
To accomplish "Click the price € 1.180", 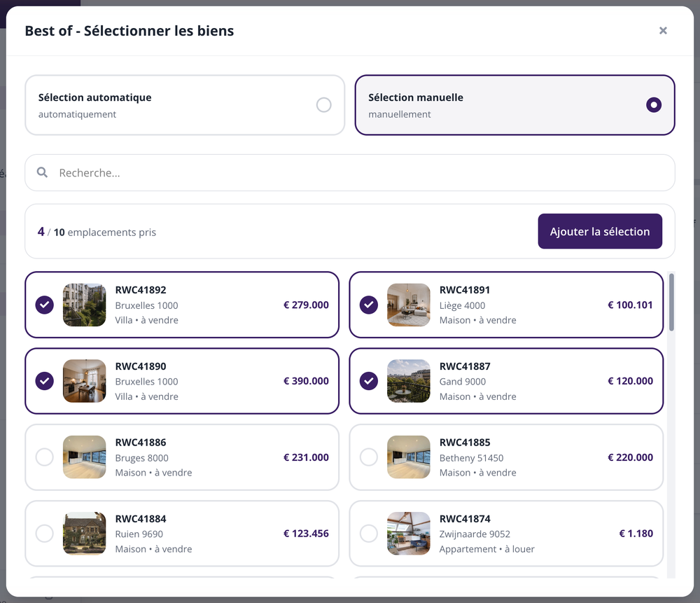I will coord(636,534).
